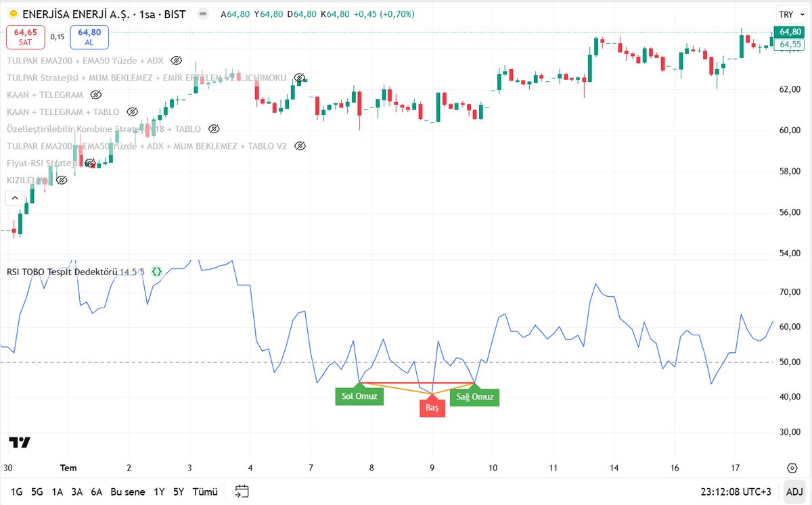The image size is (812, 505).
Task: Unhide Özelleştirilebilir Kombine Strateji indicator
Action: point(214,128)
